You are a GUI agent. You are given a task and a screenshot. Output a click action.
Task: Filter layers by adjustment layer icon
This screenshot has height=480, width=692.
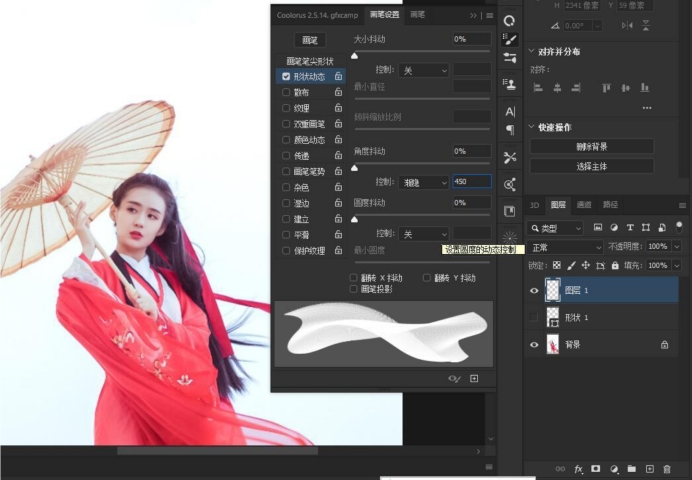tap(614, 228)
